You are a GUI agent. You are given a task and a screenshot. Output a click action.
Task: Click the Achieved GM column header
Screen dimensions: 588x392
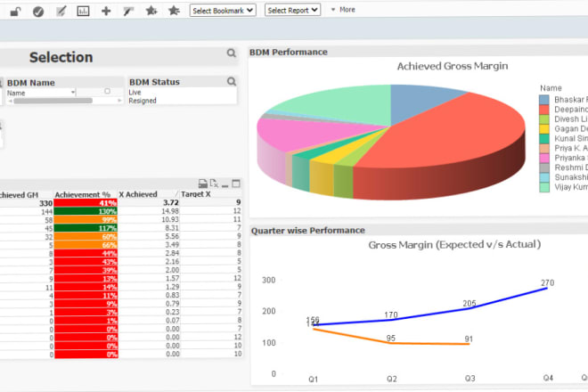click(x=19, y=195)
